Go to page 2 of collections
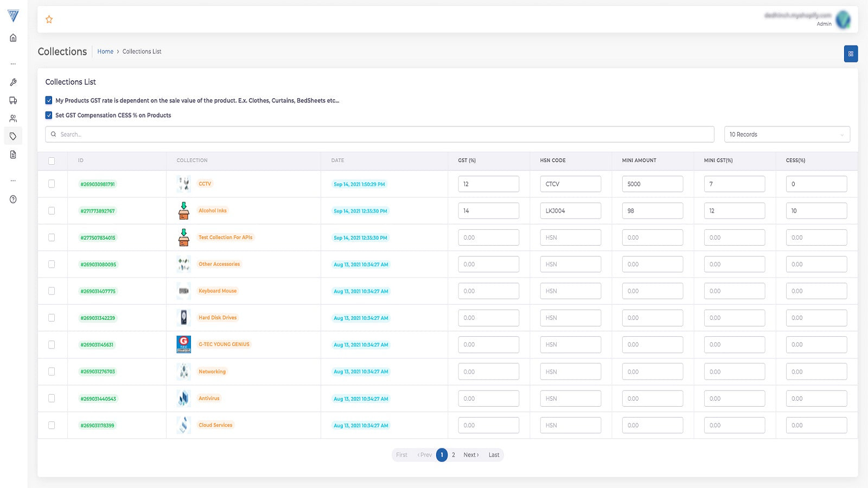Screen dimensions: 868x488 coord(454,455)
